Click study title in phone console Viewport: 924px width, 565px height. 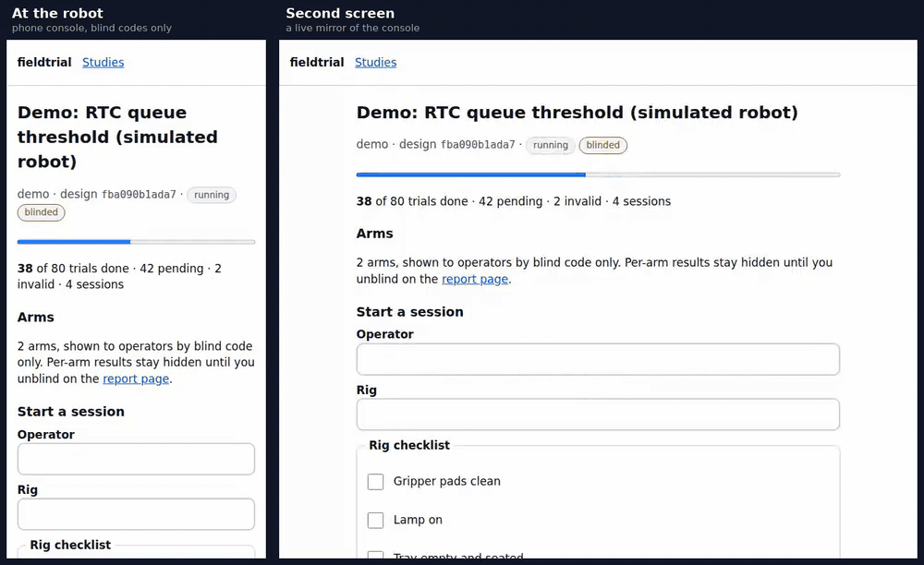point(117,138)
